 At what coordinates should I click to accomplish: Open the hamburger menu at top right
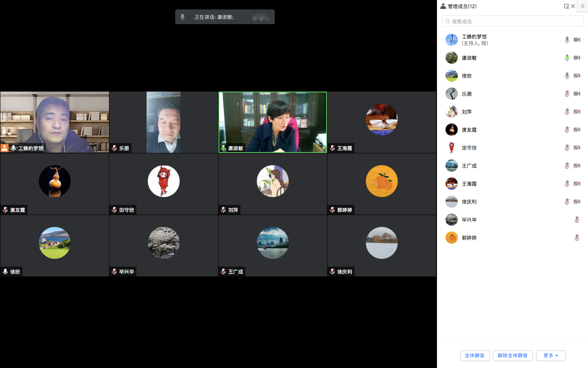click(582, 6)
